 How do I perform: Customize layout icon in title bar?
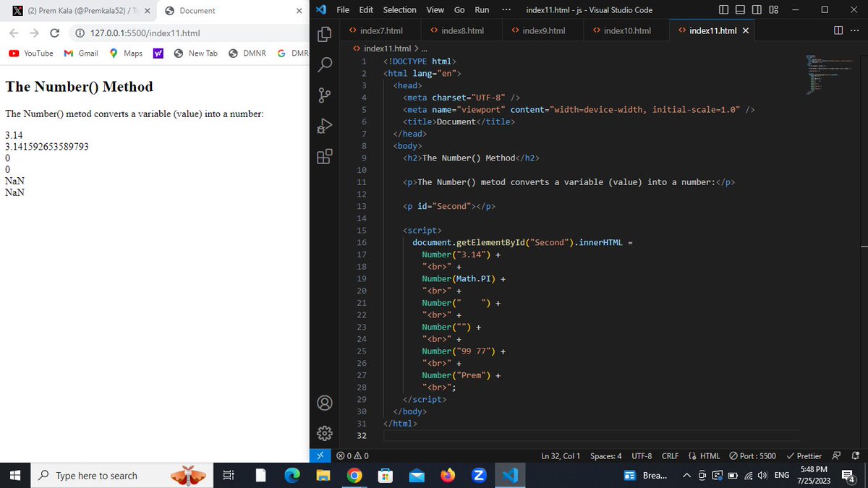(773, 10)
